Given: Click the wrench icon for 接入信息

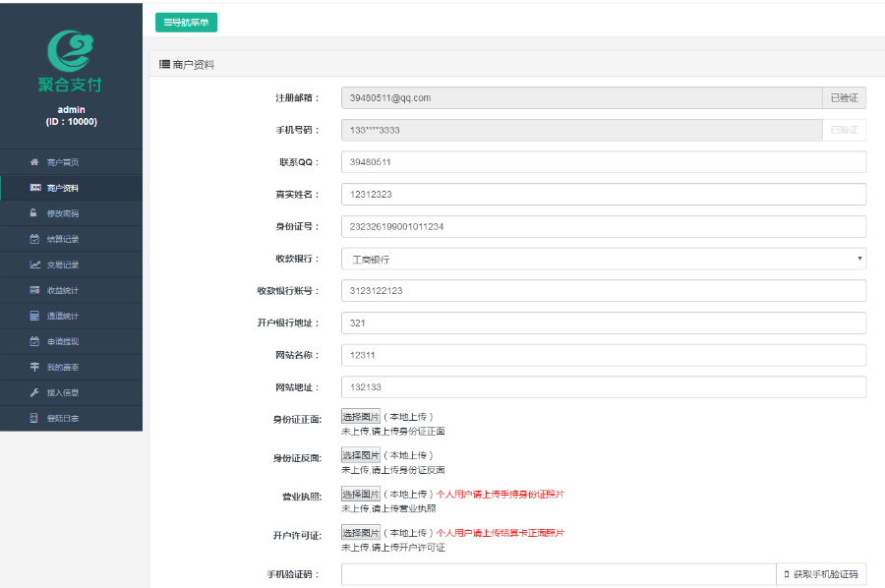Looking at the screenshot, I should (x=34, y=392).
